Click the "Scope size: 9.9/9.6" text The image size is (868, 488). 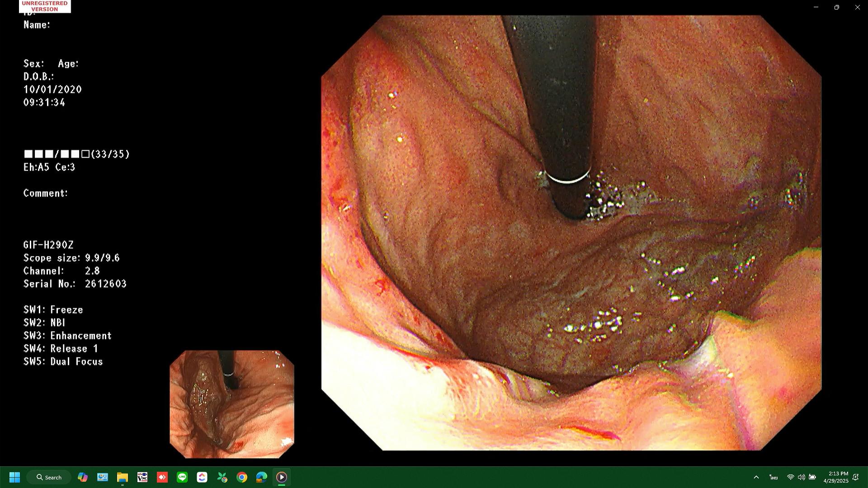(71, 258)
